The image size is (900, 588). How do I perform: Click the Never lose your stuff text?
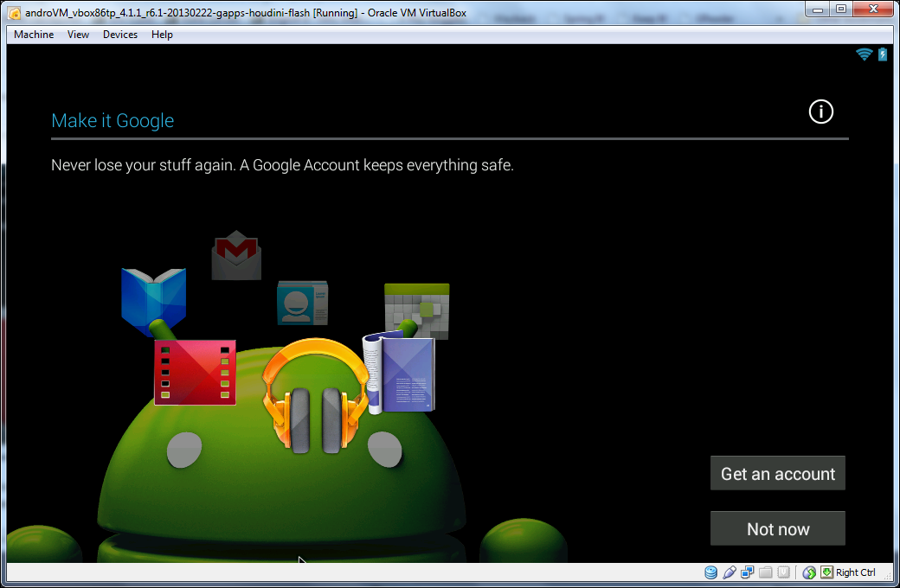(x=282, y=165)
